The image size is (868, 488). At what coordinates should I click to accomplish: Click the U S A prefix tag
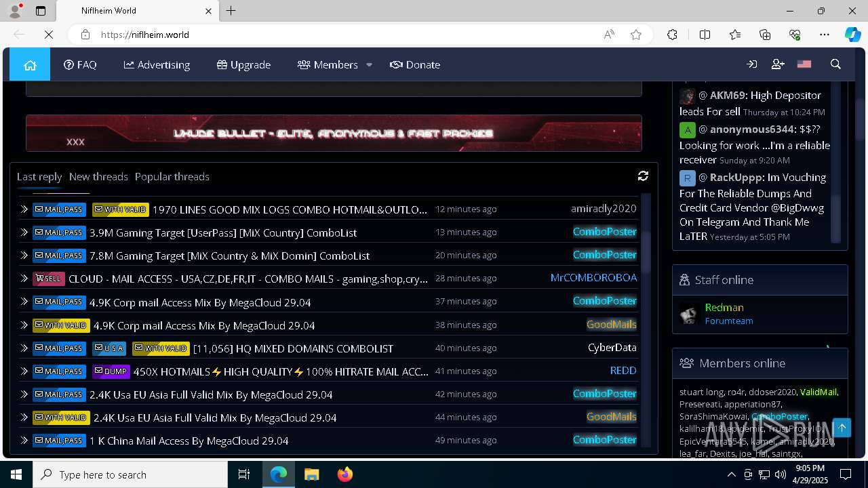point(109,348)
